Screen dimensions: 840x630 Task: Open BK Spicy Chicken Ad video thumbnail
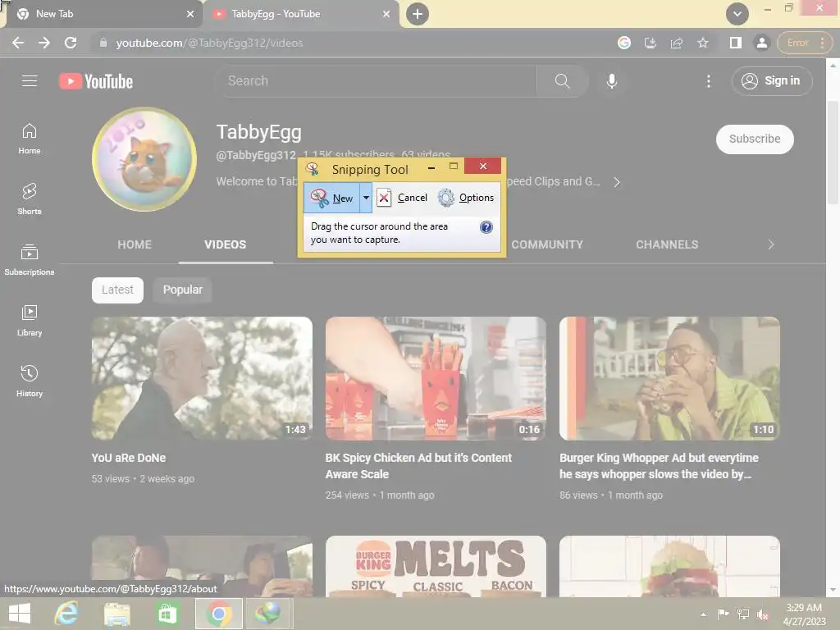tap(436, 378)
